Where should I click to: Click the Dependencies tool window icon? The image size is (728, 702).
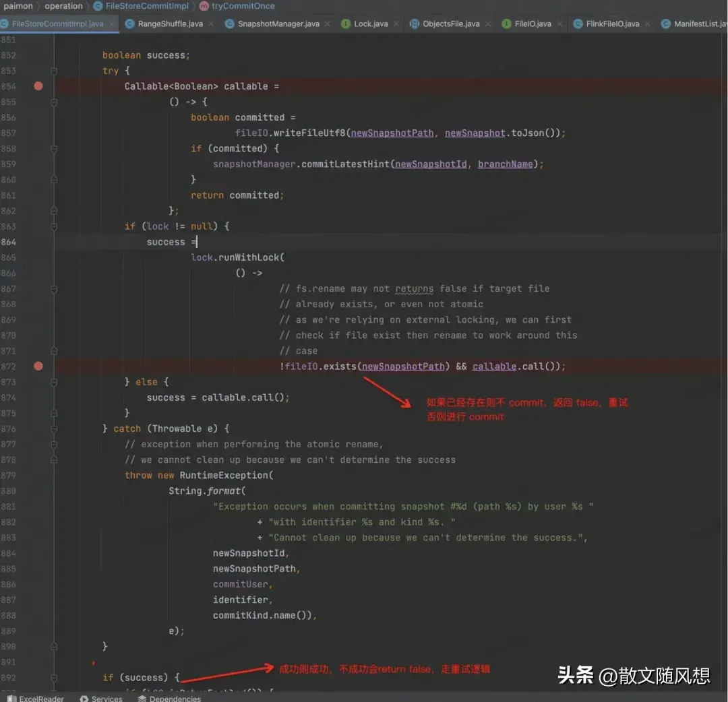click(x=142, y=698)
